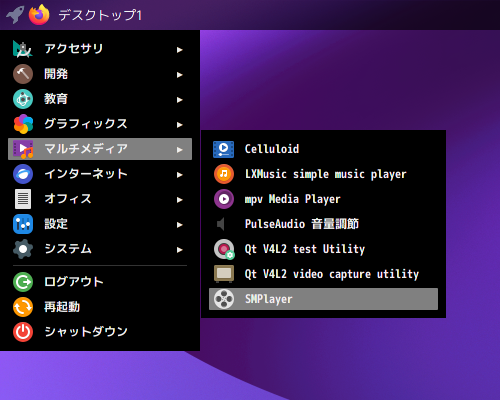Screen dimensions: 500x400
Task: Click the SMPlayer film reel icon
Action: click(x=224, y=299)
